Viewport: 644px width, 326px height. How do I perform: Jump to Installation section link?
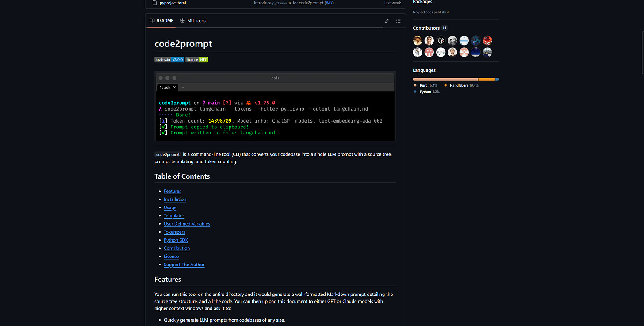[175, 199]
